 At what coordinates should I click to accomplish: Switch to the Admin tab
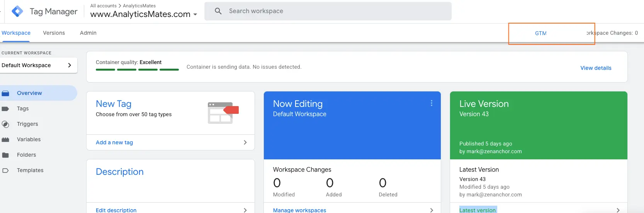point(88,33)
